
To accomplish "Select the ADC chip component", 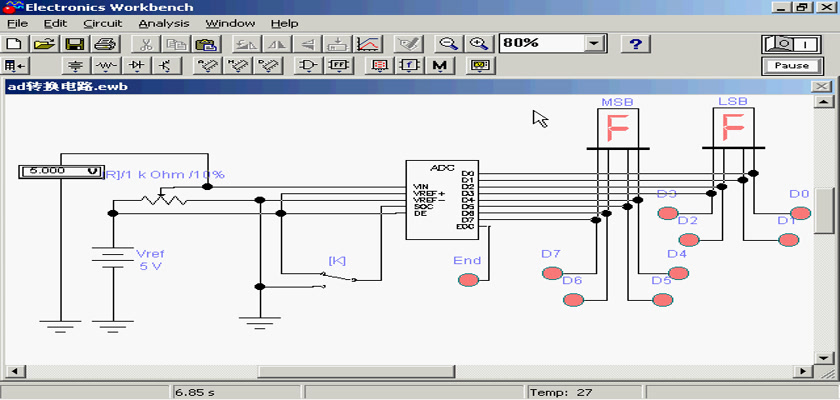I will [x=442, y=200].
